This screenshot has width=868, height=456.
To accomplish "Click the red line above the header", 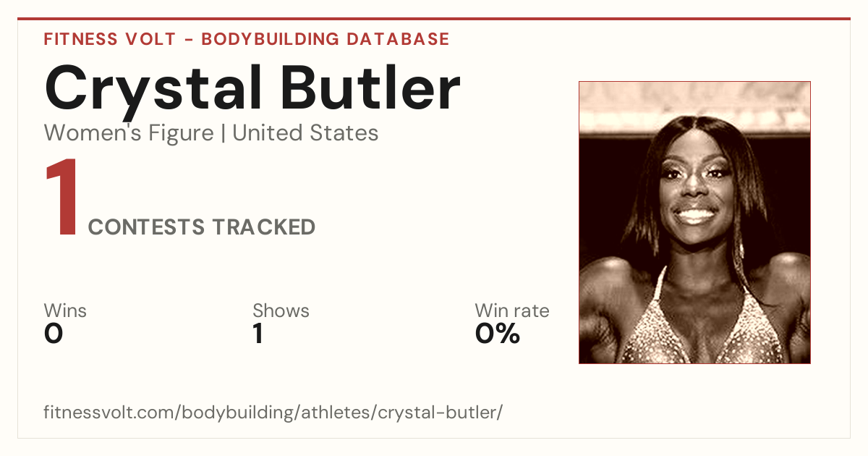I will [434, 19].
